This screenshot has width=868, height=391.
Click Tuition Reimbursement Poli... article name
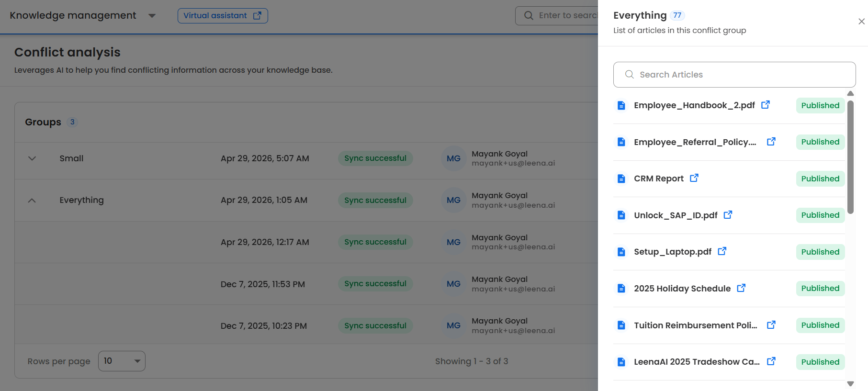pos(696,325)
